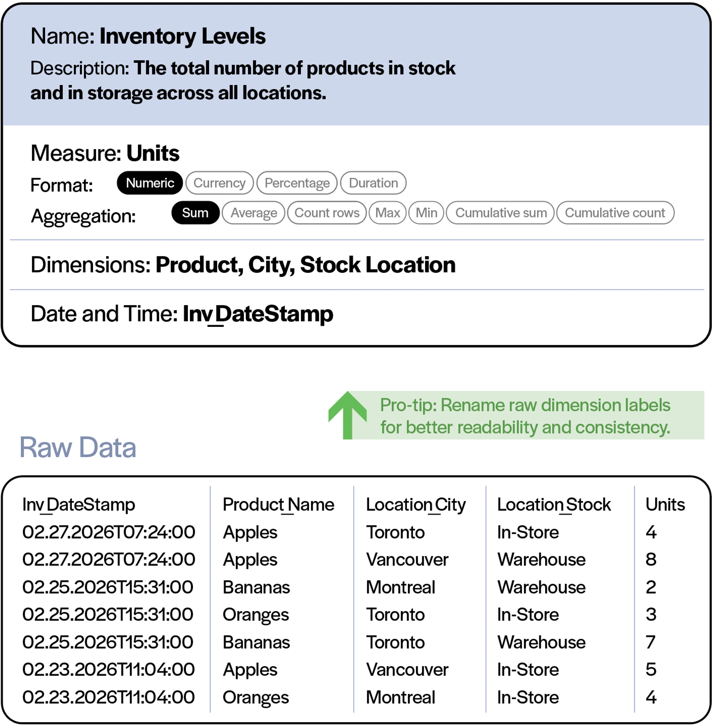Screen dimensions: 712x728
Task: Click the metric description text
Action: point(242,81)
